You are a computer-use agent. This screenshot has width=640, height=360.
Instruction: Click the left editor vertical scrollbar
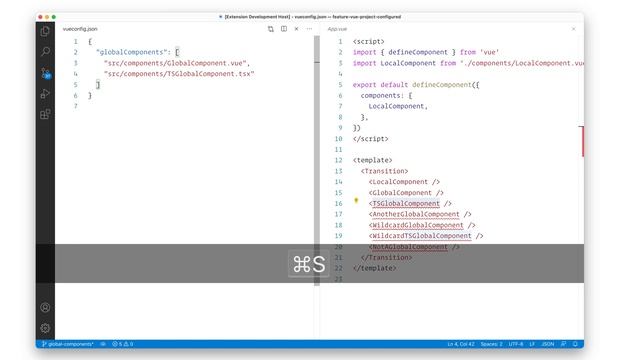[317, 161]
